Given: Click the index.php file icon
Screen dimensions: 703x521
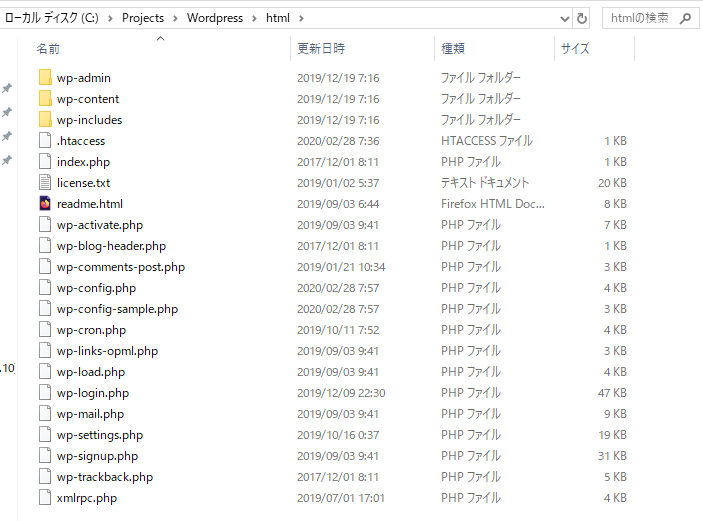Looking at the screenshot, I should click(45, 162).
